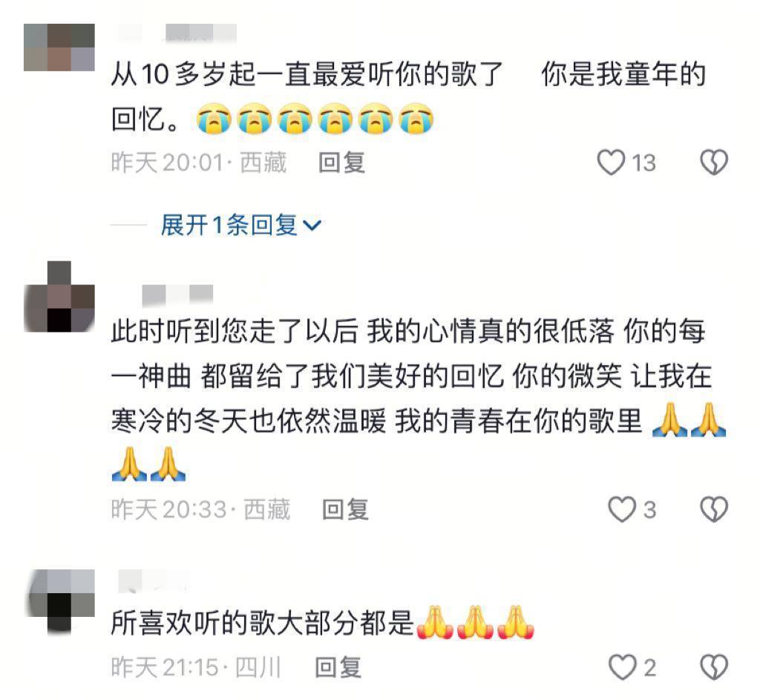Click the chevron next to 展开1条回复

(312, 226)
